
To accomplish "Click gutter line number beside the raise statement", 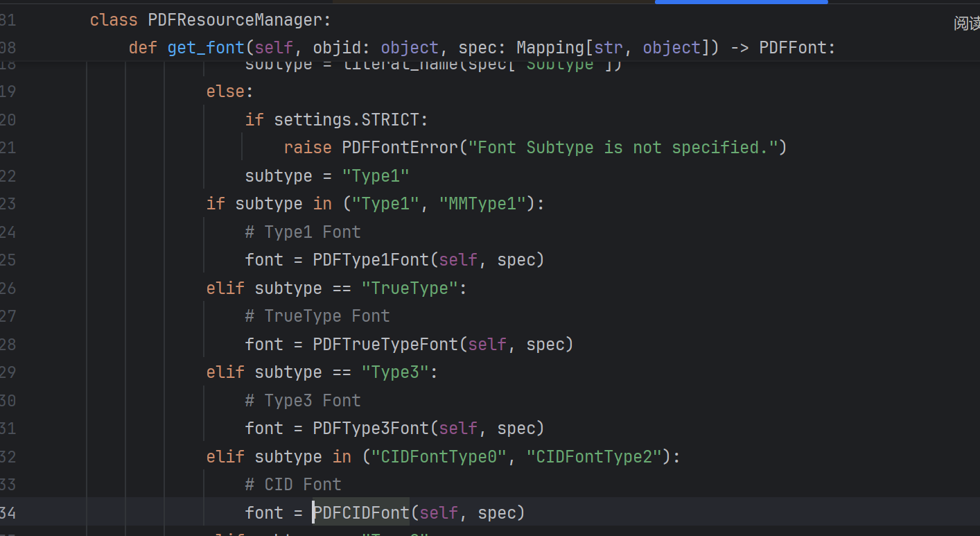I will [8, 148].
